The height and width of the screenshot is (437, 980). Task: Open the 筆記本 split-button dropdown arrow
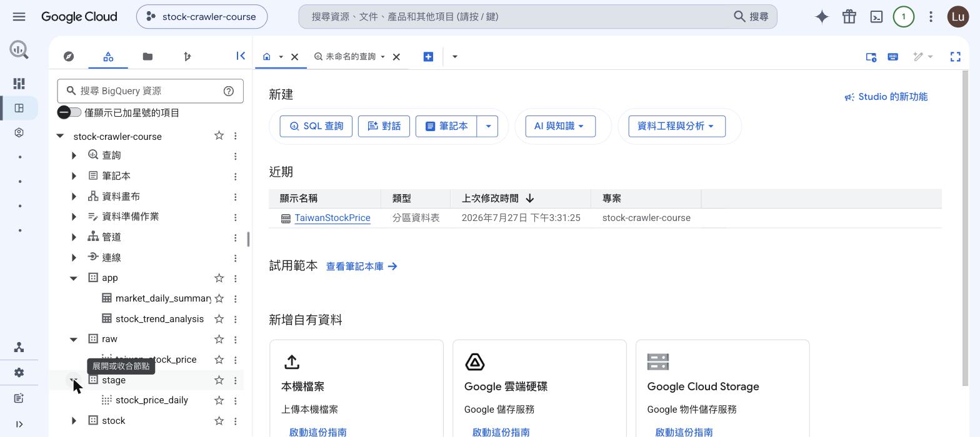[x=487, y=126]
